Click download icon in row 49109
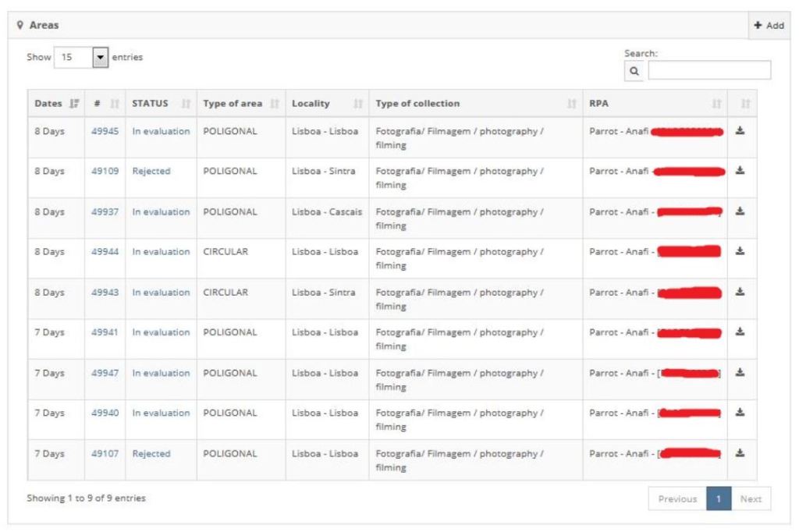 pos(740,172)
